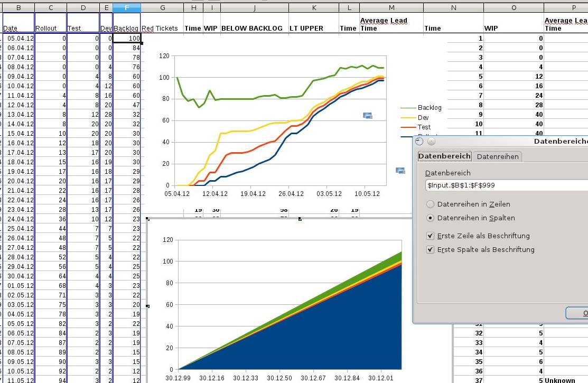Select 'Datenreihen in Spalten' radio option
This screenshot has width=588, height=383.
point(431,218)
